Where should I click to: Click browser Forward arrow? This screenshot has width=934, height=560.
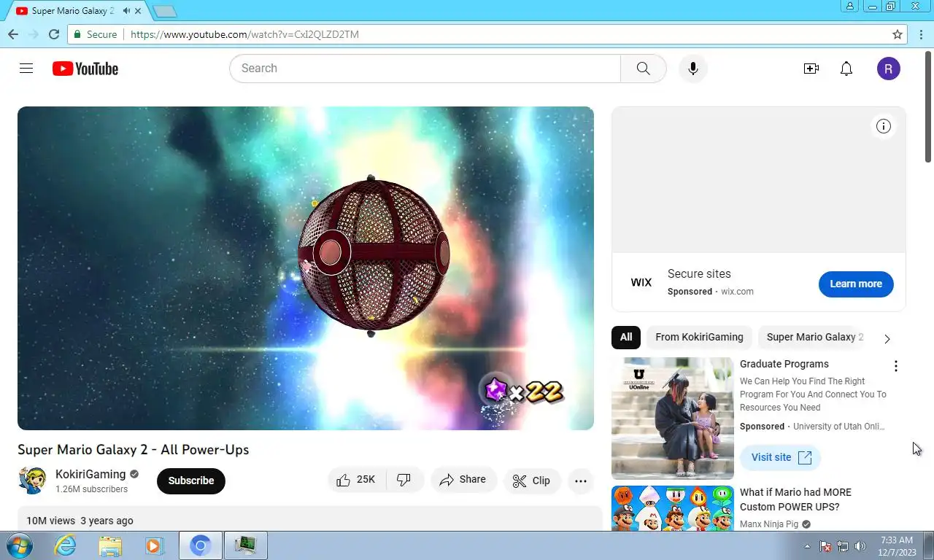point(34,34)
